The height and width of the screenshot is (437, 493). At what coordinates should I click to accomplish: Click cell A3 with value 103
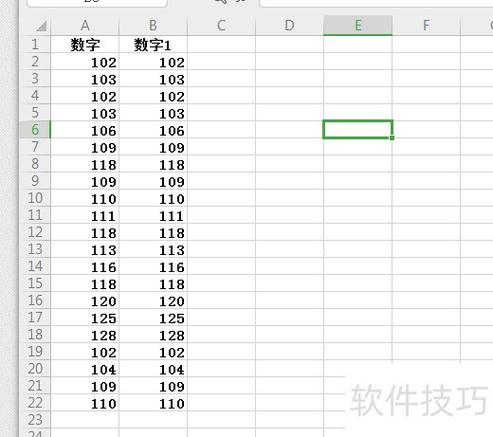pyautogui.click(x=85, y=78)
